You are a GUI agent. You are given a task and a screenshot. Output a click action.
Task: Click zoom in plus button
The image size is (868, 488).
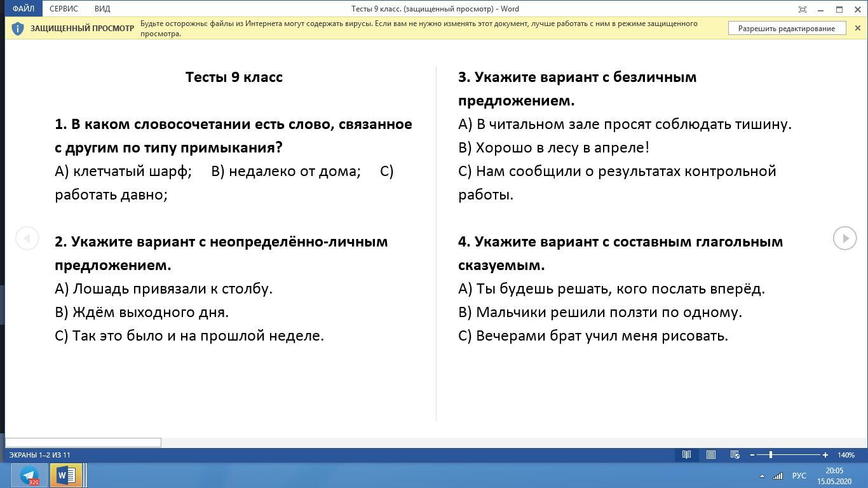pos(825,455)
